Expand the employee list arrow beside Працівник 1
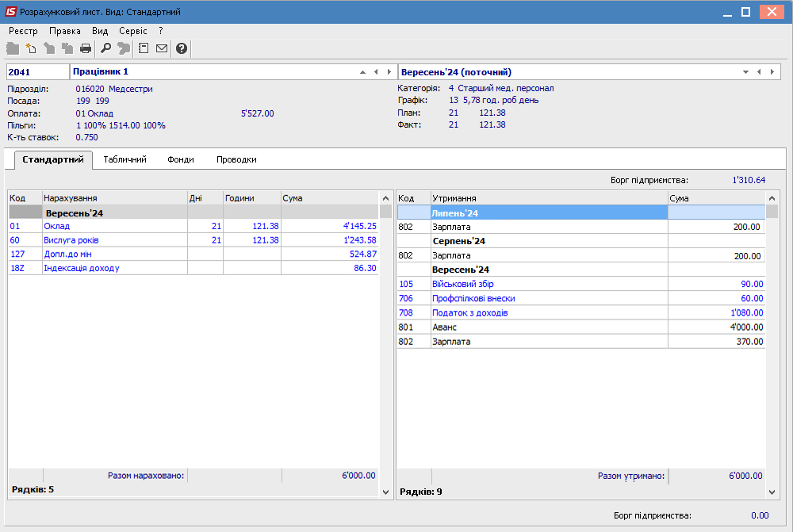 (x=362, y=72)
